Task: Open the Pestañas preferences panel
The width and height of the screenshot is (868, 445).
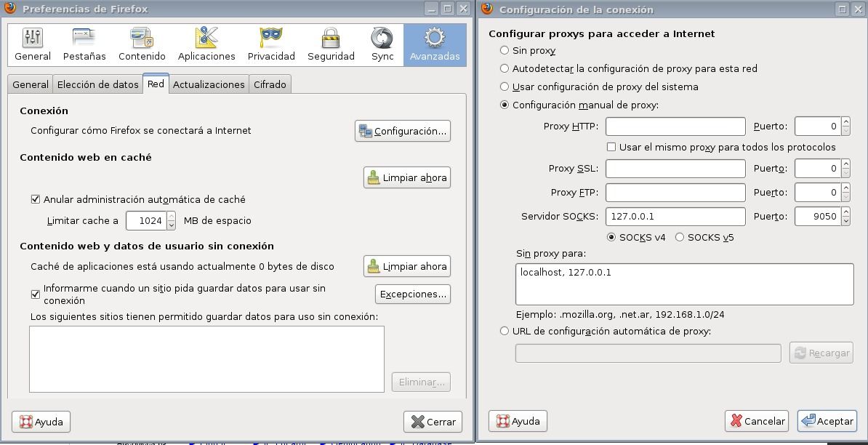Action: coord(84,44)
